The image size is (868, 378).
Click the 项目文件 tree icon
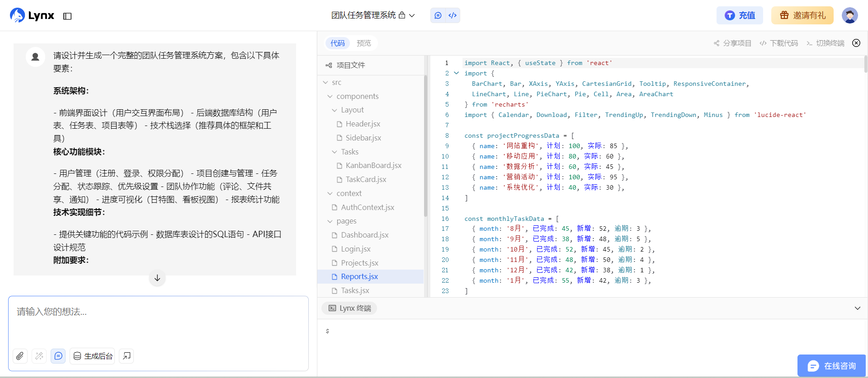click(x=329, y=65)
